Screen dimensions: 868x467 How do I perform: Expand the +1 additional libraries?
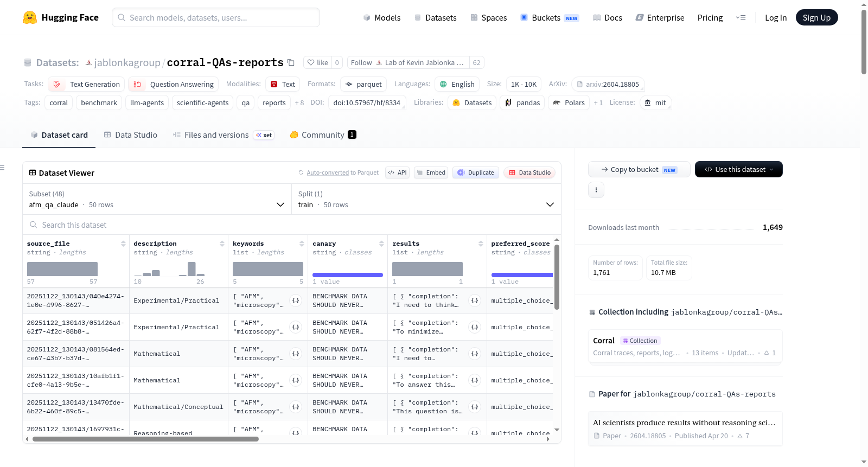click(598, 103)
